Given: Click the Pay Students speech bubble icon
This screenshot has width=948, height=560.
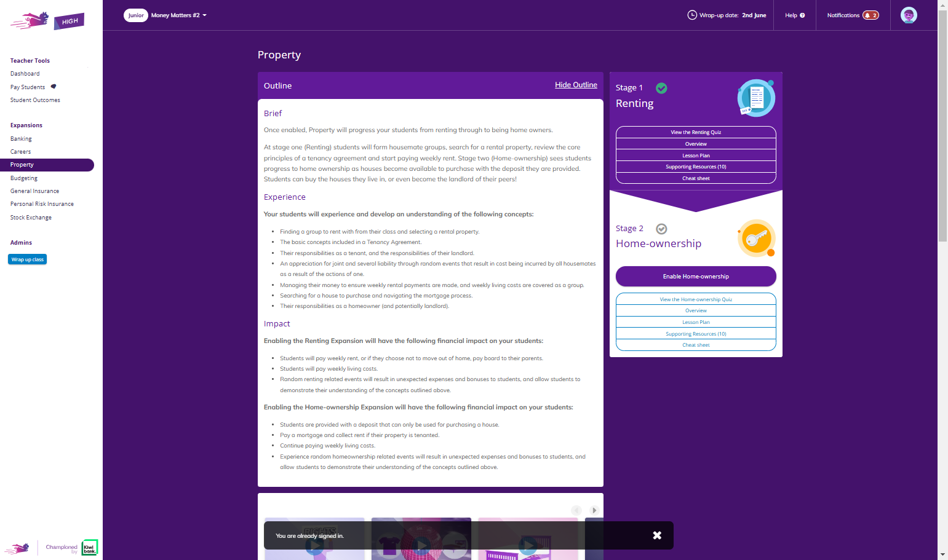Looking at the screenshot, I should click(x=54, y=87).
